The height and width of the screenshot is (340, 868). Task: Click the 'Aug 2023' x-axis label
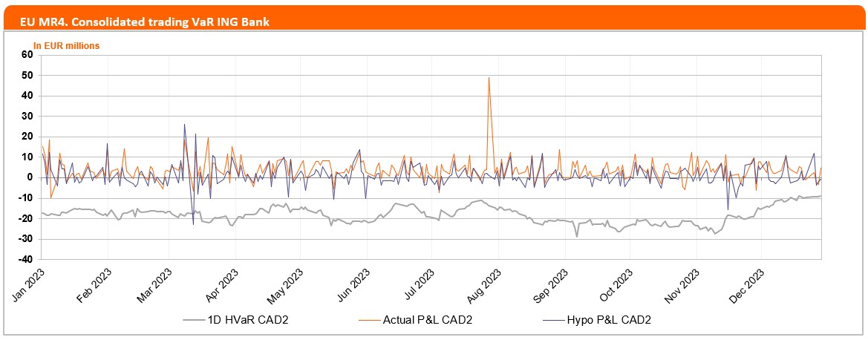[488, 285]
